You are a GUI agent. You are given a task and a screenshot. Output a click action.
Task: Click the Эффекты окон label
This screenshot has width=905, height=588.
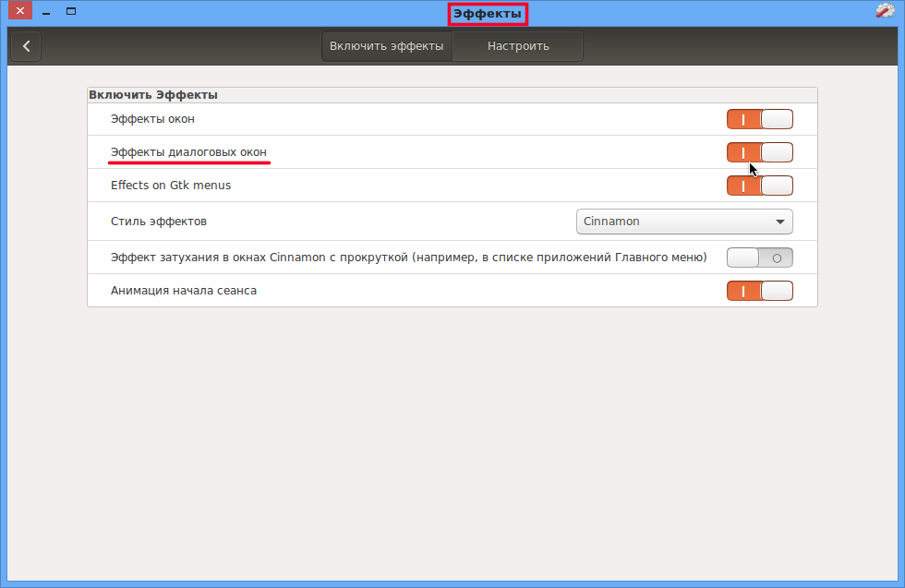152,119
